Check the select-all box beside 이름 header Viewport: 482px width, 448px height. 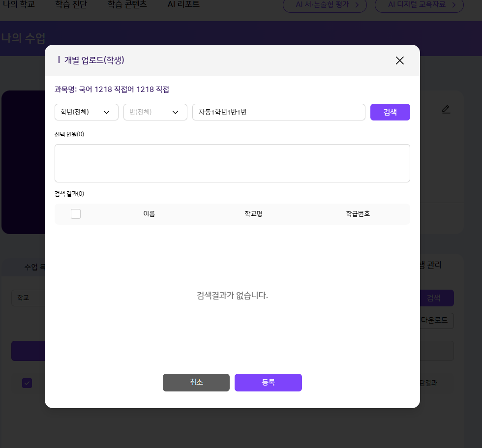(76, 214)
